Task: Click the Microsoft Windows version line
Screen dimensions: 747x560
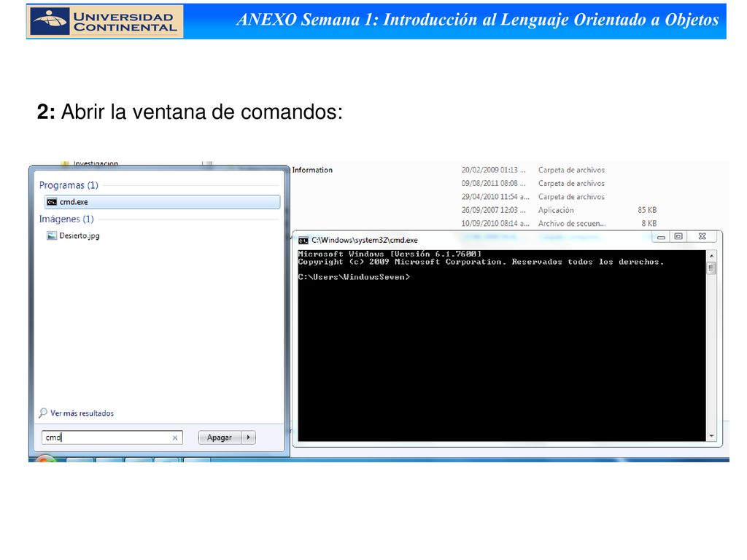Action: coord(390,254)
